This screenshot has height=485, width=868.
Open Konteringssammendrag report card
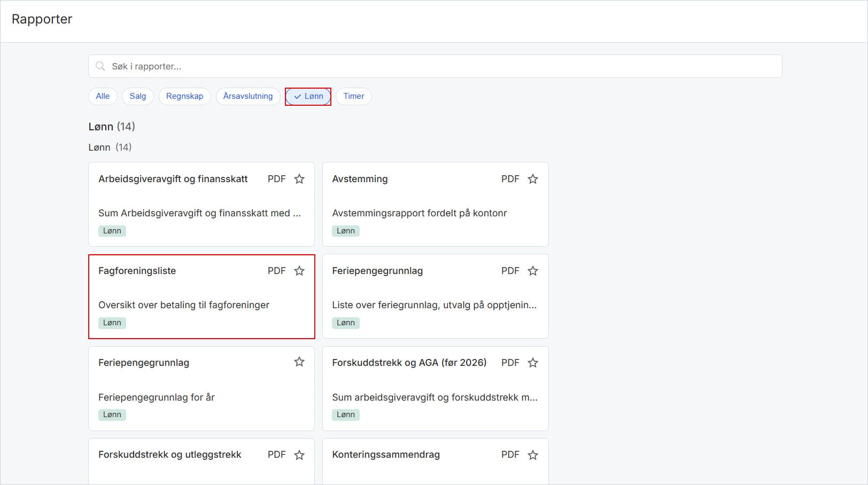tap(436, 461)
